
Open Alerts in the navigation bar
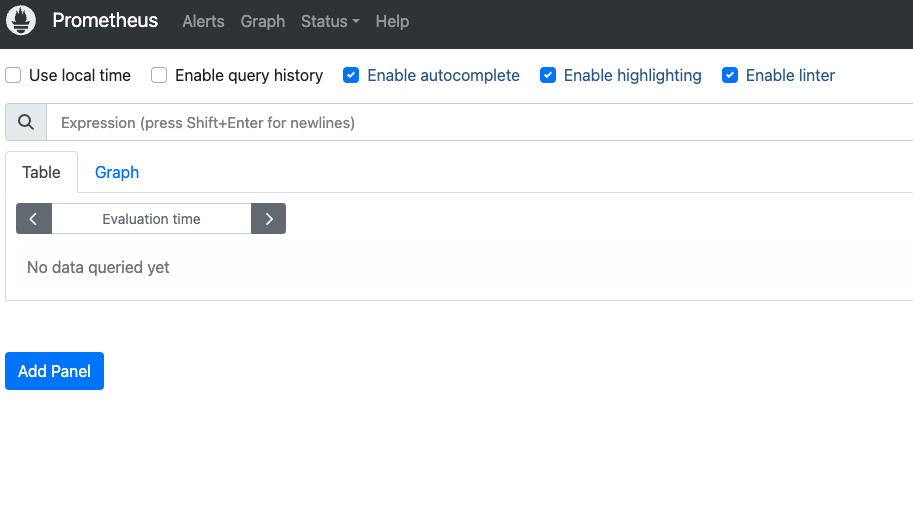[x=203, y=22]
